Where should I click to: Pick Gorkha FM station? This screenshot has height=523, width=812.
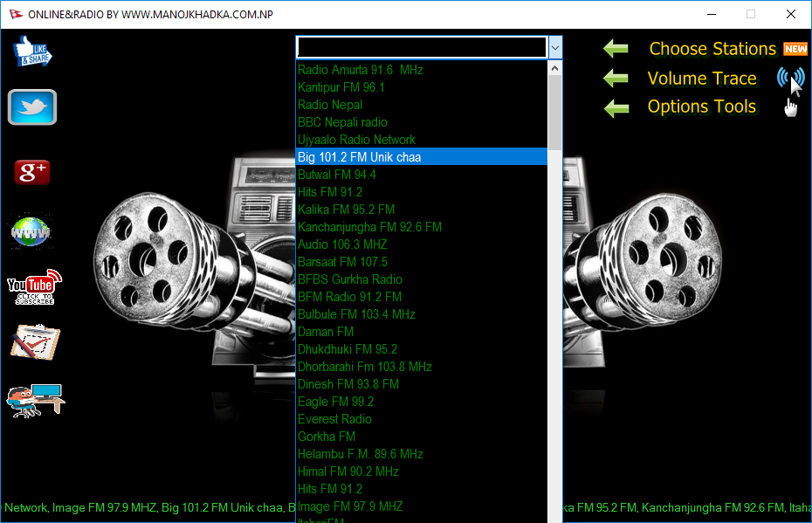pyautogui.click(x=422, y=437)
